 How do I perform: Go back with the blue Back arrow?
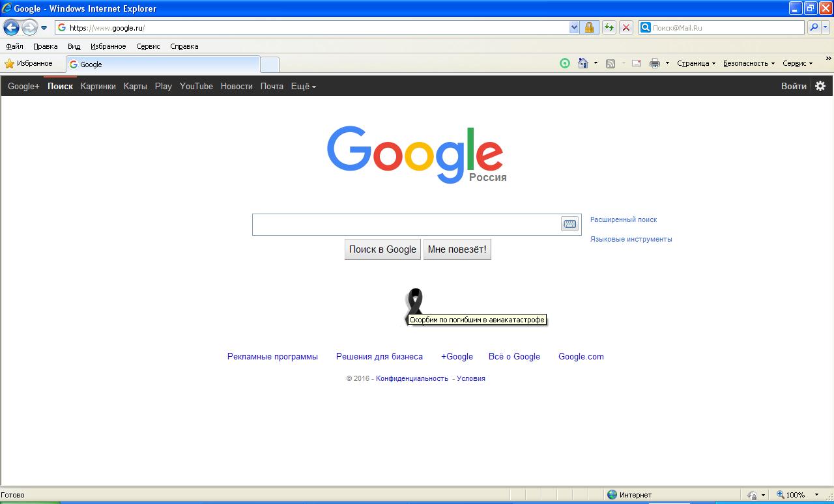[11, 27]
